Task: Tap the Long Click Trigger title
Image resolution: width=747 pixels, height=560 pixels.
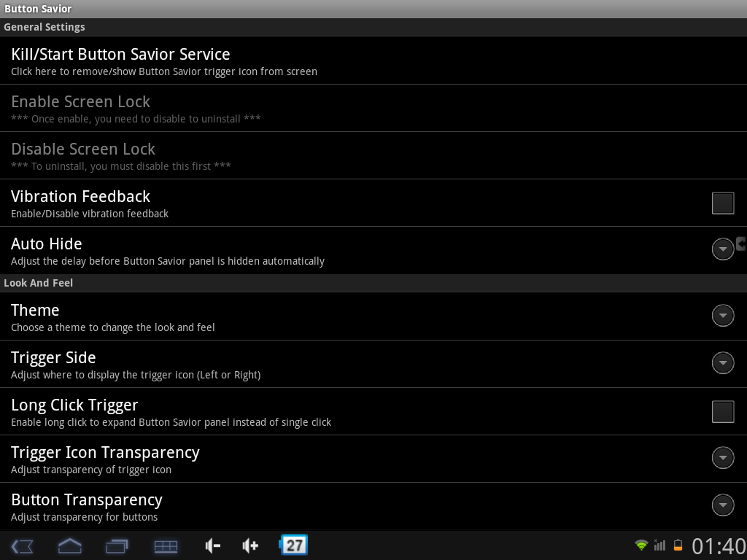Action: [x=74, y=405]
